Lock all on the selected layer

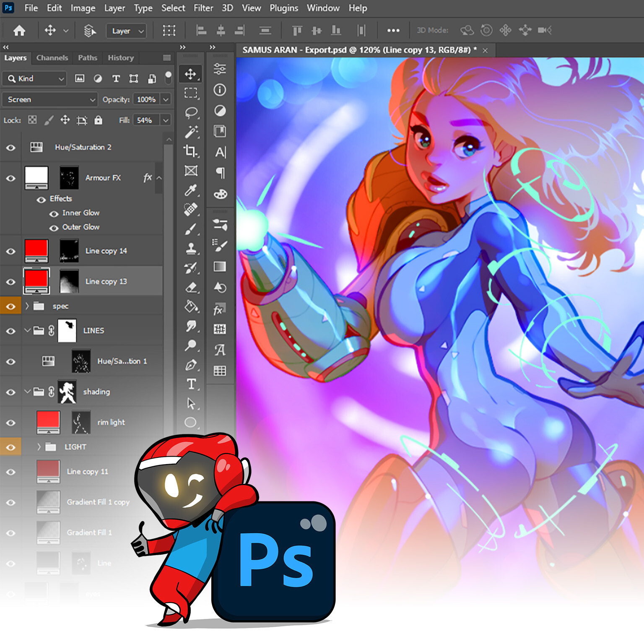[98, 120]
